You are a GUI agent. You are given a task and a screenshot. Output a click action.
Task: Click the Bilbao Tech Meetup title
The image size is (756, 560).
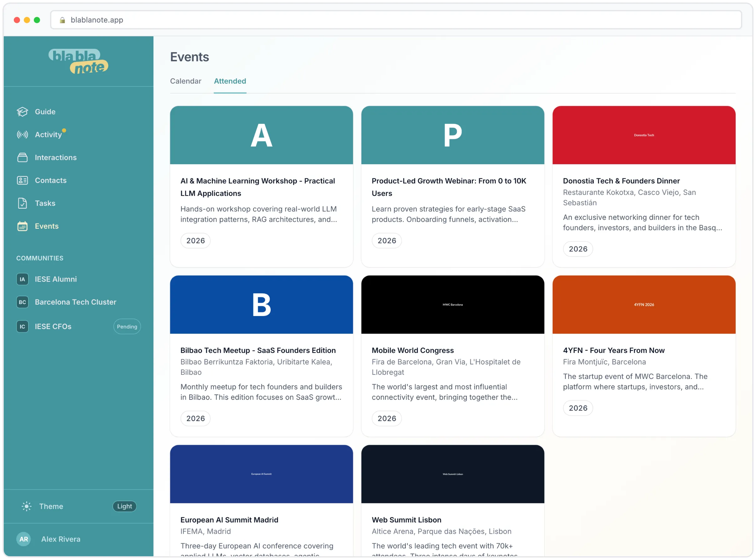(258, 350)
